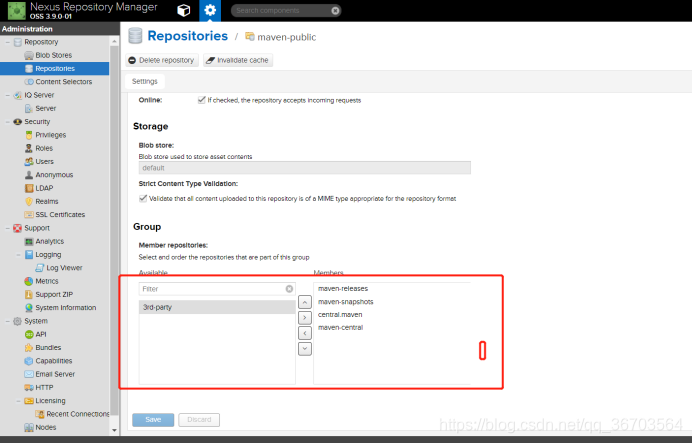Open LDAP book icon
This screenshot has width=692, height=443.
[29, 188]
